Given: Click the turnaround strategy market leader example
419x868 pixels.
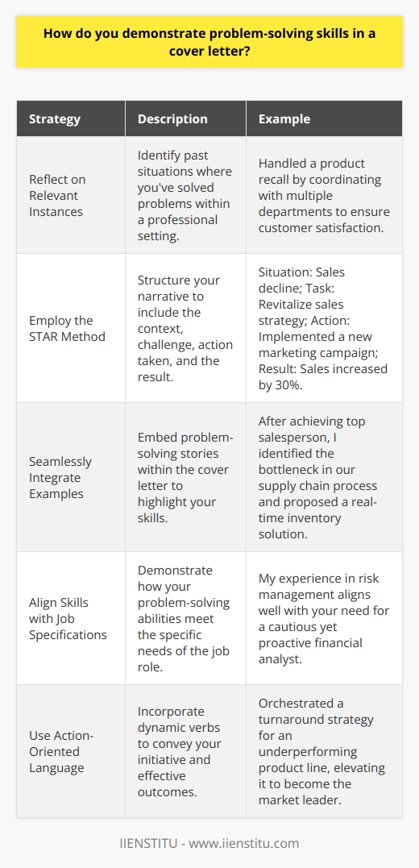Looking at the screenshot, I should [x=324, y=750].
